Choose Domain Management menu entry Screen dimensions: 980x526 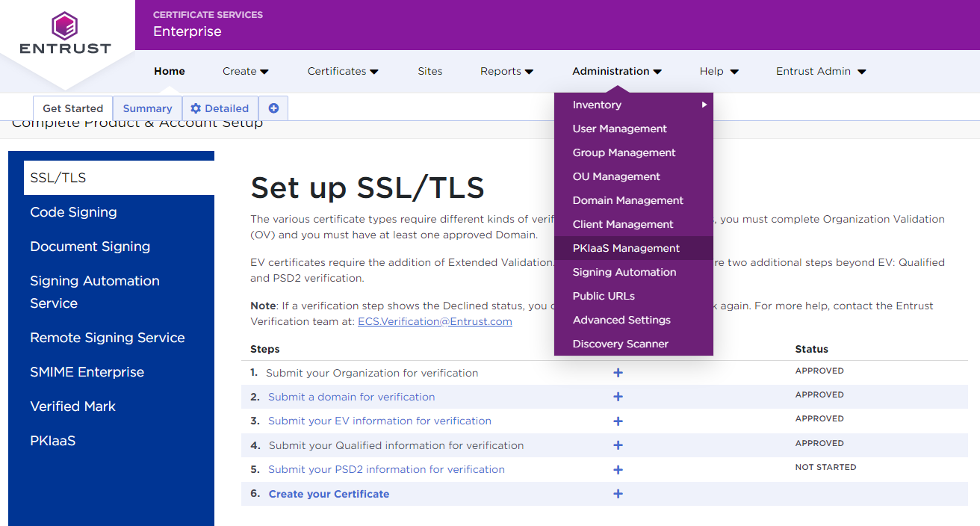click(x=627, y=200)
